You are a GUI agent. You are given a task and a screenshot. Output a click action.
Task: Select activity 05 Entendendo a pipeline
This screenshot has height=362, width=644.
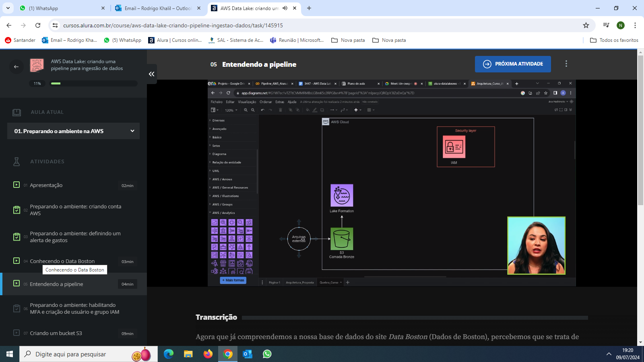(73, 284)
